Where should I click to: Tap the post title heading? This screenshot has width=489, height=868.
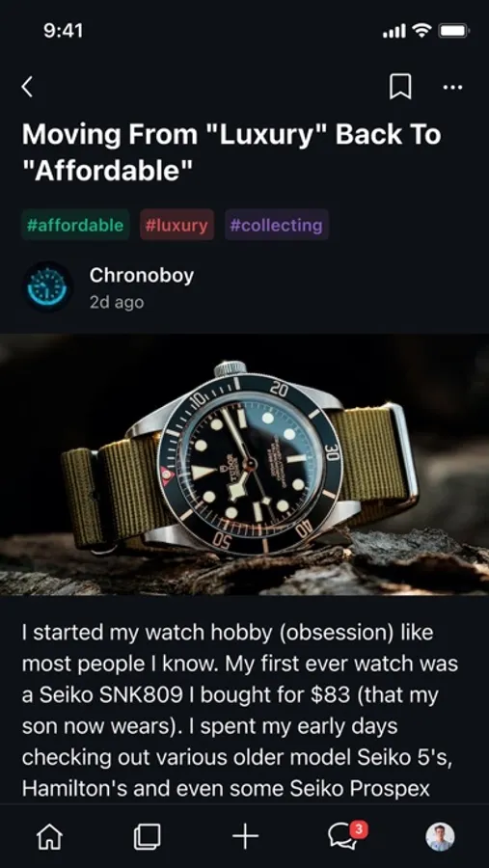pos(231,152)
